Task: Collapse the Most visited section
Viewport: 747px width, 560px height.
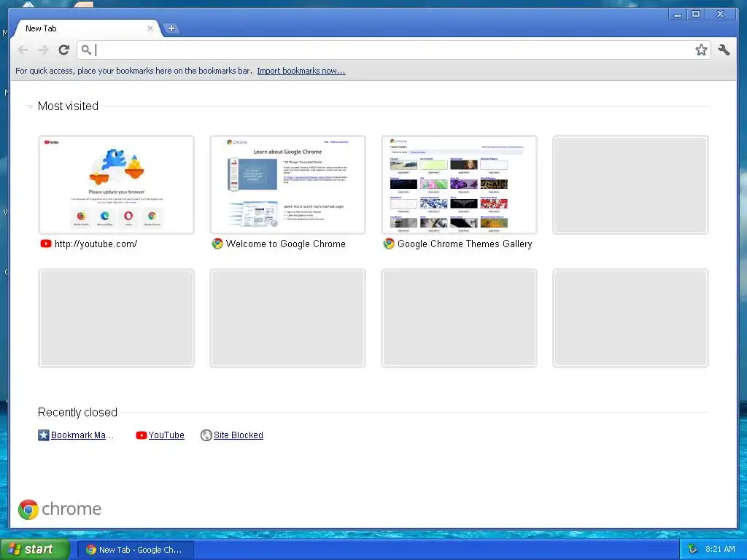Action: (x=30, y=106)
